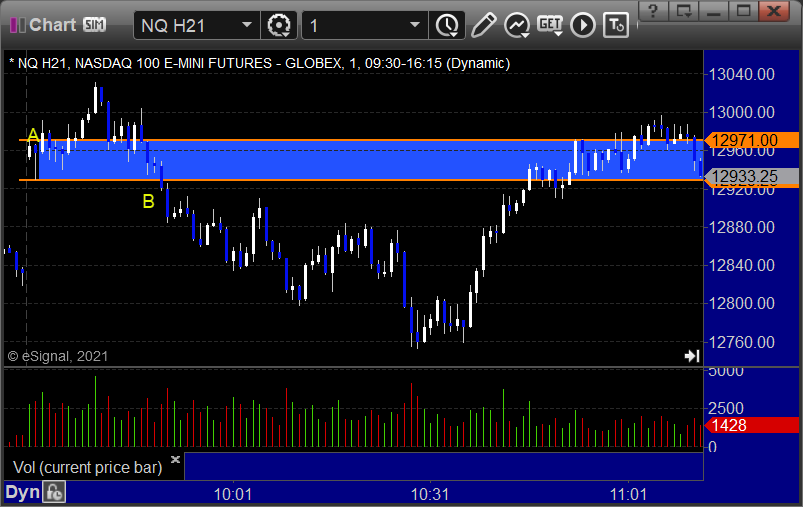Open the time template clock icon
The image size is (803, 507).
point(447,25)
